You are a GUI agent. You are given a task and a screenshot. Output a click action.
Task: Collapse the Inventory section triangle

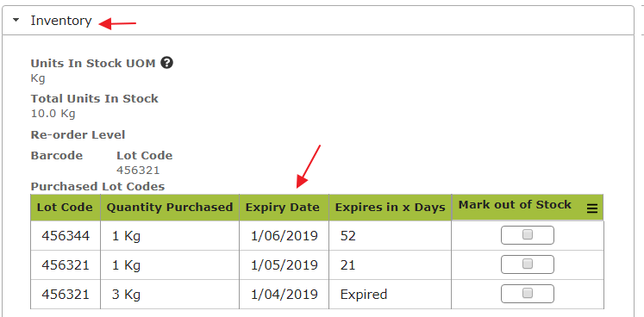[16, 20]
